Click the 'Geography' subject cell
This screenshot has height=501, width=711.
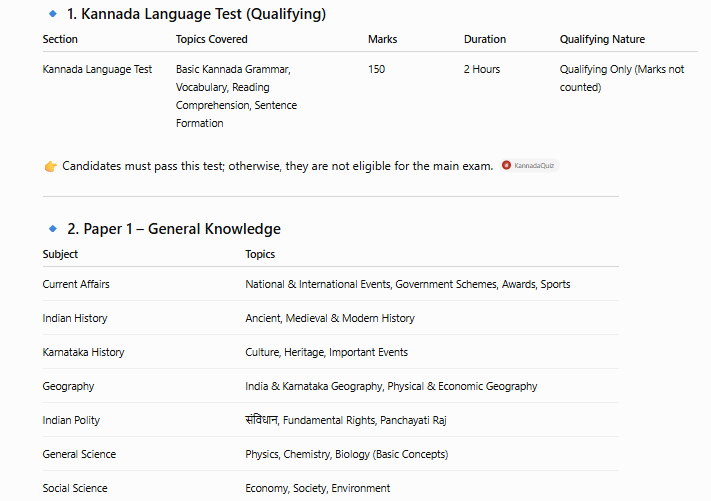[68, 386]
